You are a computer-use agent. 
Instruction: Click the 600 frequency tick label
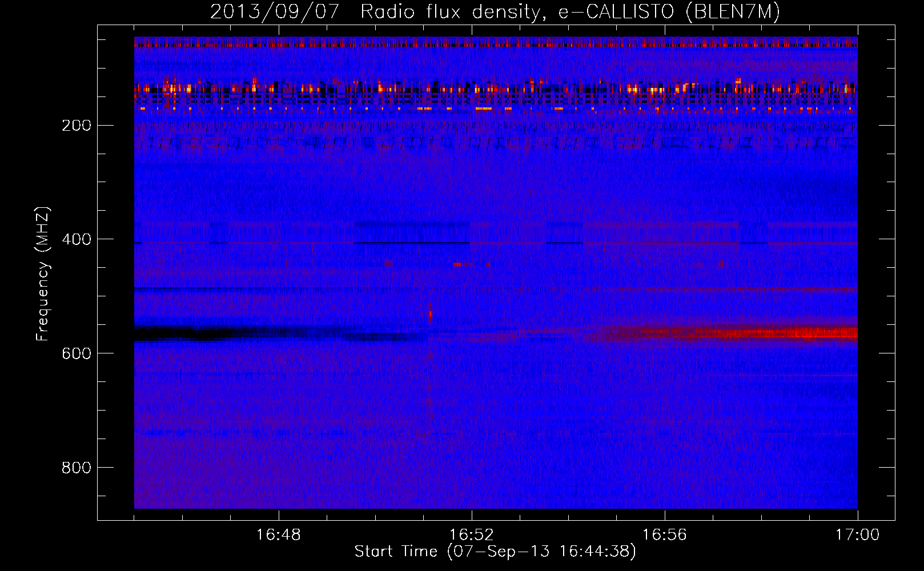click(x=75, y=353)
